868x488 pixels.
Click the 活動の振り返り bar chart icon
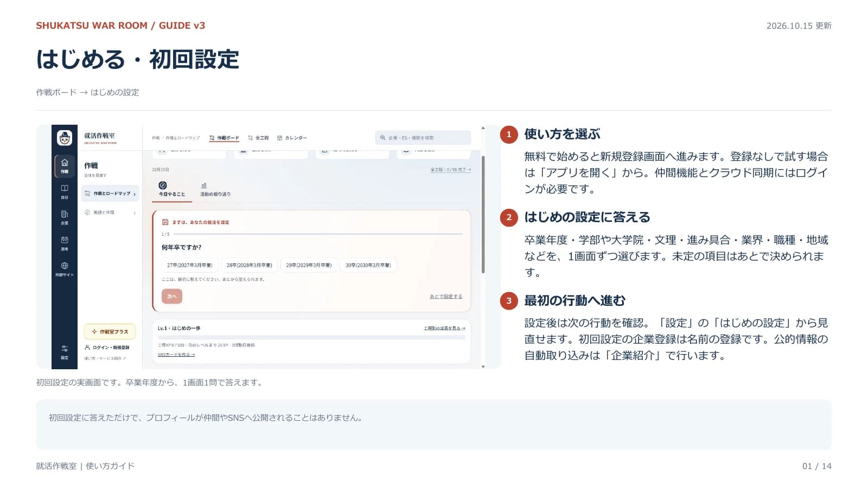204,185
